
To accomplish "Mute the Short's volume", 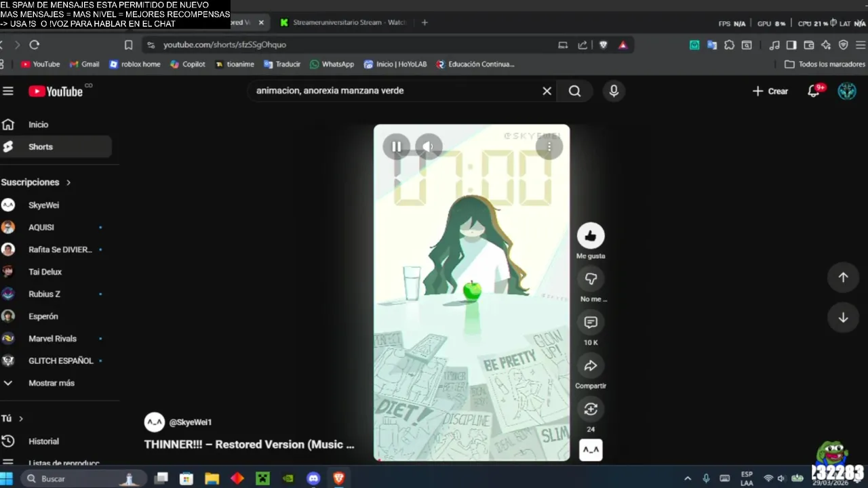I will point(428,146).
